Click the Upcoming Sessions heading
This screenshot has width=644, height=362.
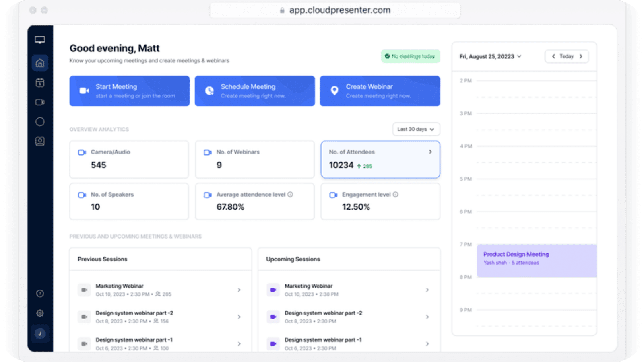(x=293, y=259)
